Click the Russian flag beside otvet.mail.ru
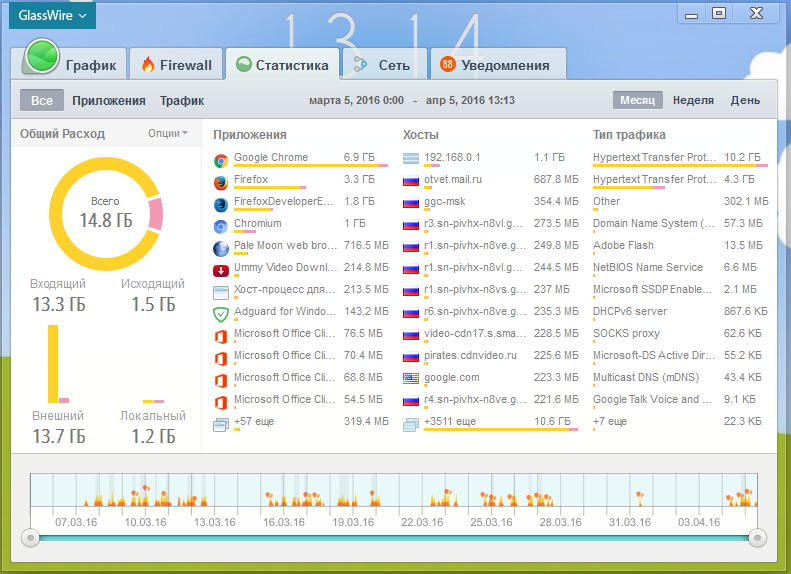 click(411, 181)
